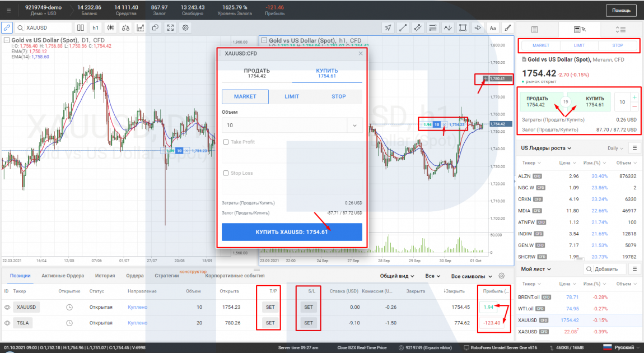Expand chart to fullscreen
The width and height of the screenshot is (644, 353).
pos(170,27)
